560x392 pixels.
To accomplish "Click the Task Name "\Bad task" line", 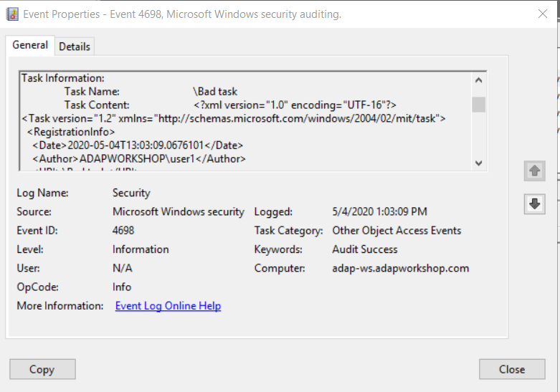I will click(215, 91).
